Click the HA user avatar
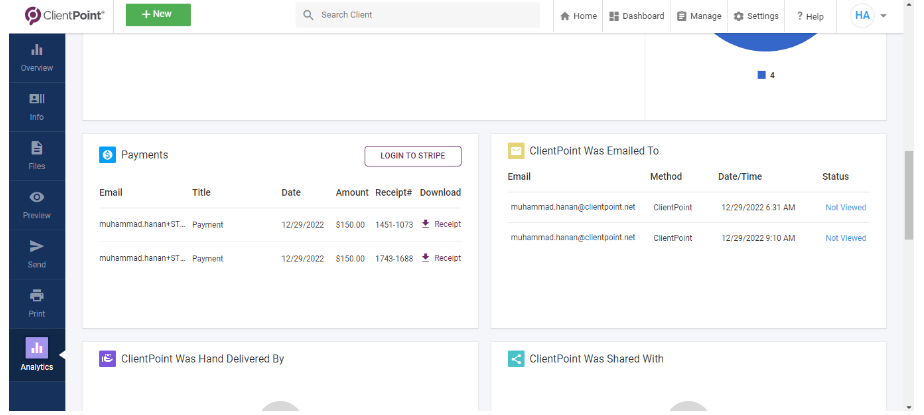Screen dimensions: 924x415 [x=862, y=15]
